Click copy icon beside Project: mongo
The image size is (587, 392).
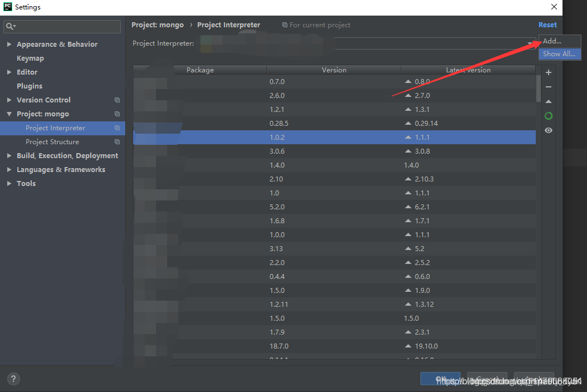117,114
